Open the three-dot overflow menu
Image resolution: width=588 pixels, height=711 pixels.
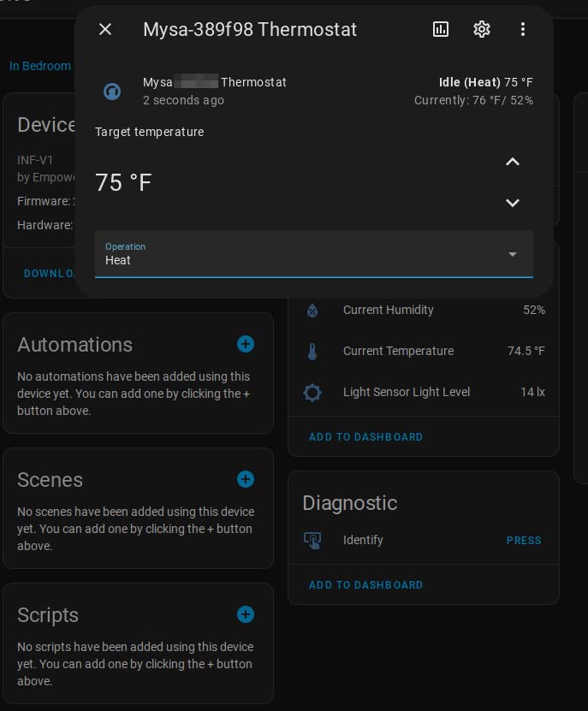(523, 29)
